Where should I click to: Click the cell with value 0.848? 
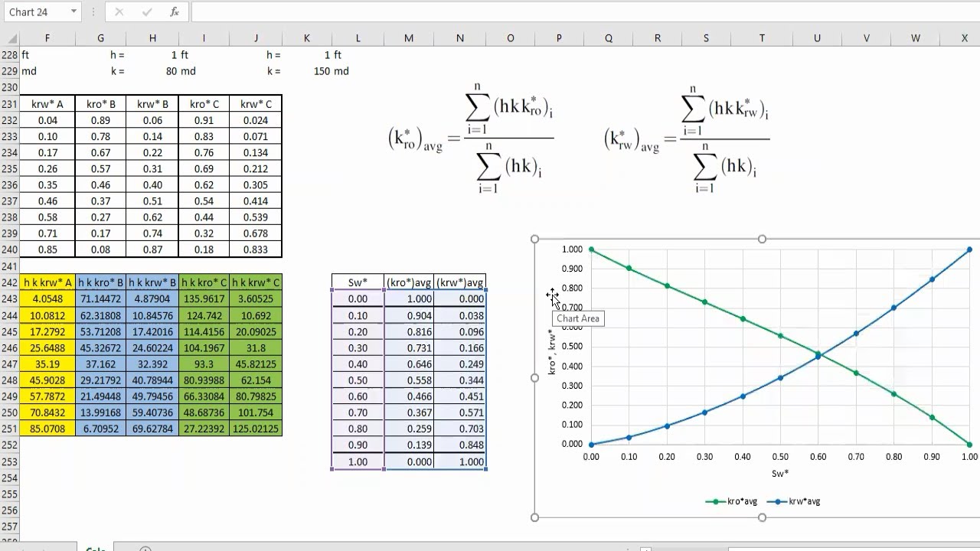(x=460, y=445)
